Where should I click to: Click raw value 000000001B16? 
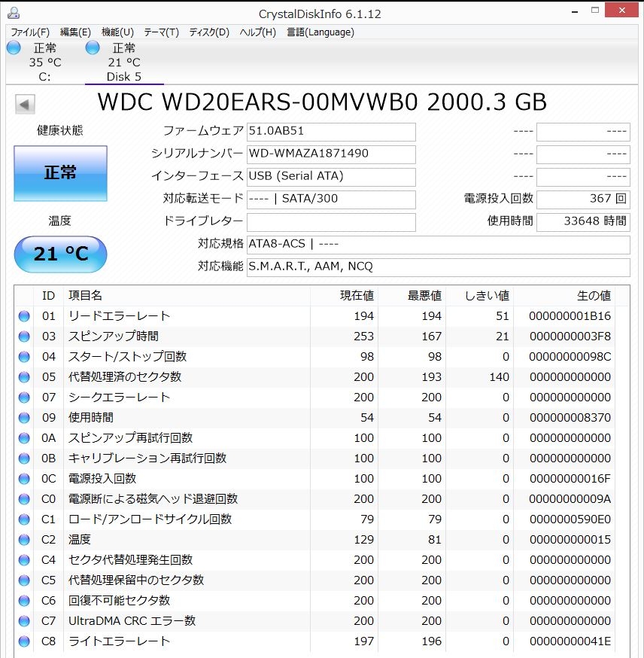pos(570,316)
